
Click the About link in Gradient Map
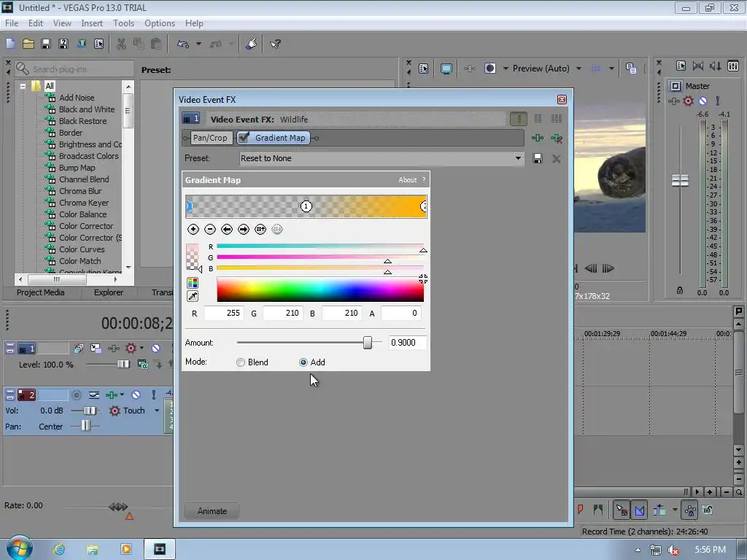pos(407,179)
